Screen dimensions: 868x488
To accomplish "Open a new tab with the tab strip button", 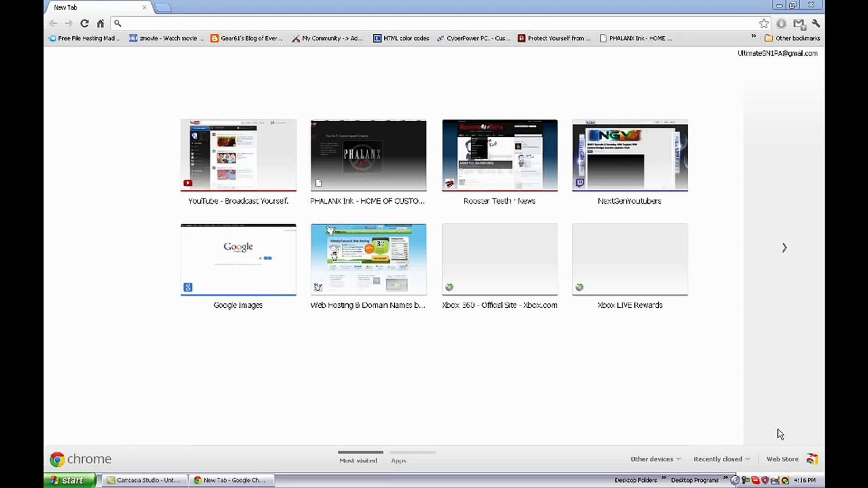I will point(163,8).
